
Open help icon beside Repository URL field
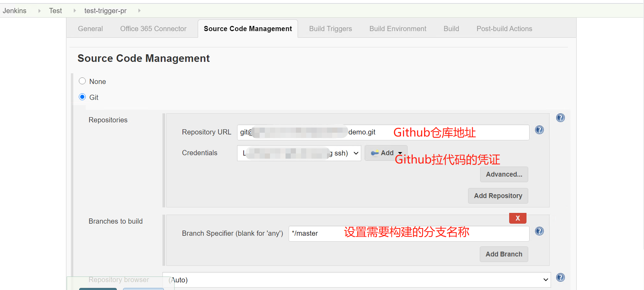[539, 130]
